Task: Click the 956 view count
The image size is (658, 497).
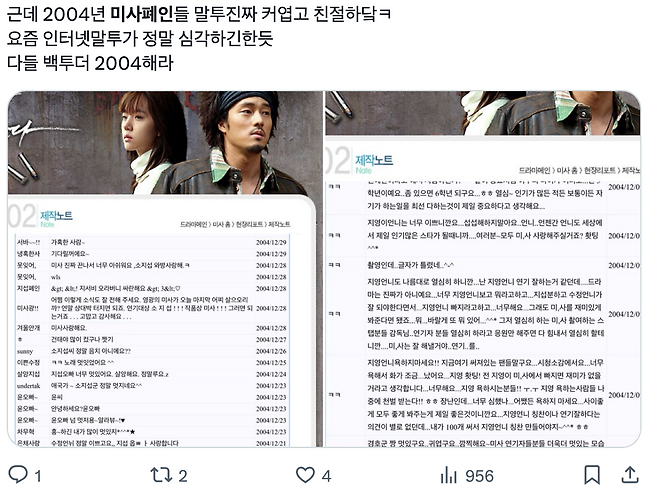Action: click(479, 476)
